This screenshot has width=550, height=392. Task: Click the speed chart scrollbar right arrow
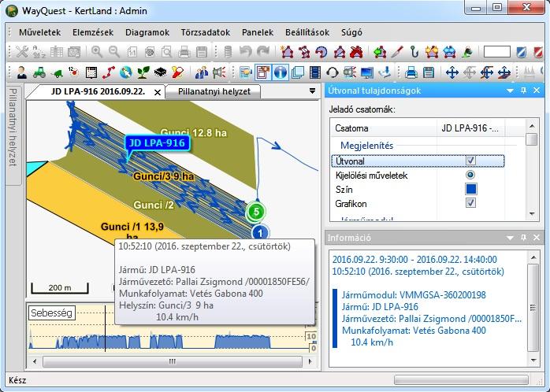click(x=310, y=361)
